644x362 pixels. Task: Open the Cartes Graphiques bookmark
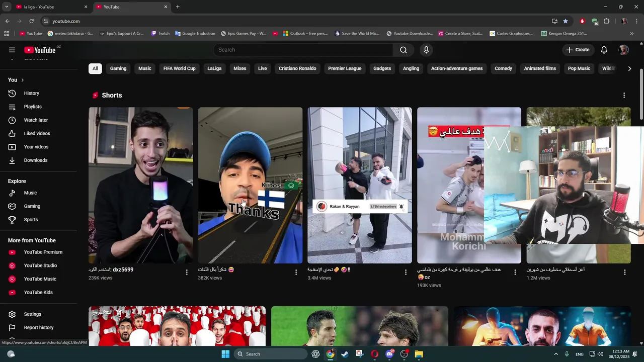click(x=511, y=34)
